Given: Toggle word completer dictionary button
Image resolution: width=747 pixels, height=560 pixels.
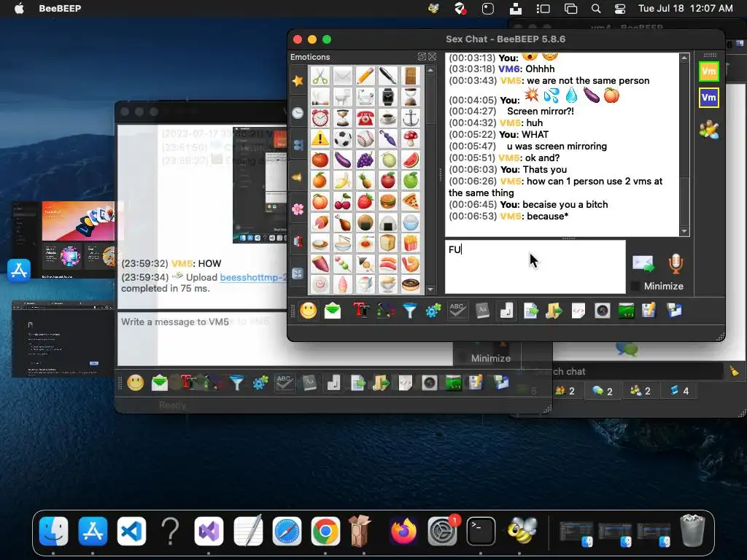Looking at the screenshot, I should pyautogui.click(x=482, y=311).
